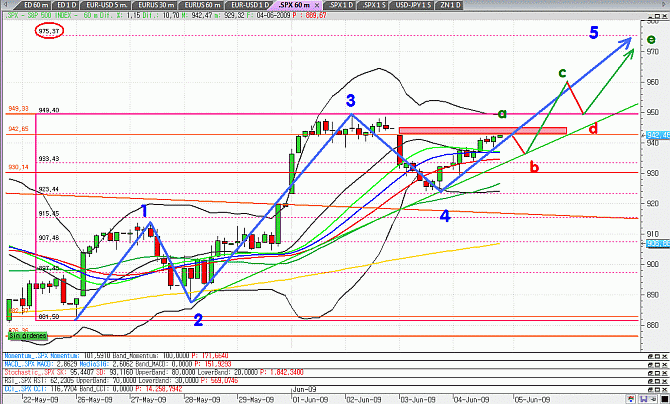Screen dimensions: 670x404
Task: Click the 01-Jun-09 date on time axis
Action: point(312,399)
